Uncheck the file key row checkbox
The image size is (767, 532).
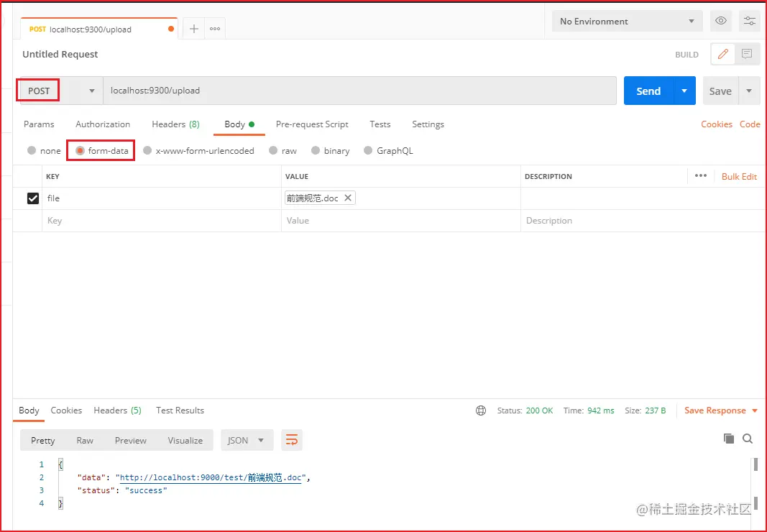[33, 198]
